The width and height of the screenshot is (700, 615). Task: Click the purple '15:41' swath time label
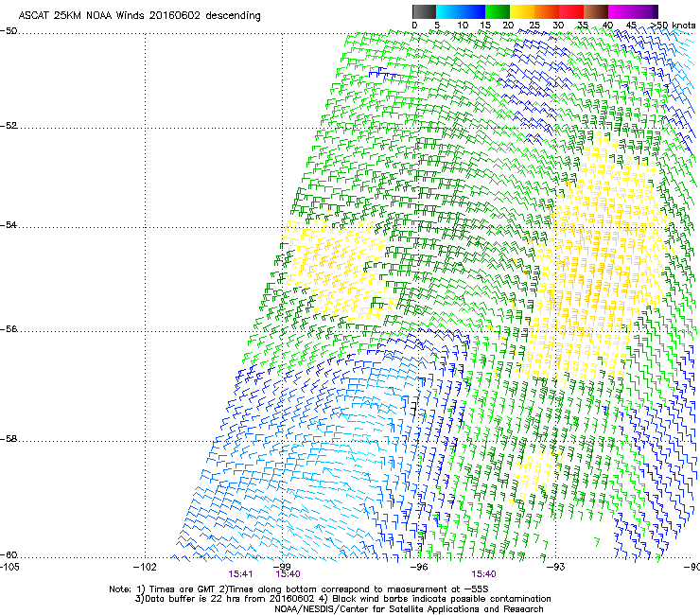tap(240, 574)
